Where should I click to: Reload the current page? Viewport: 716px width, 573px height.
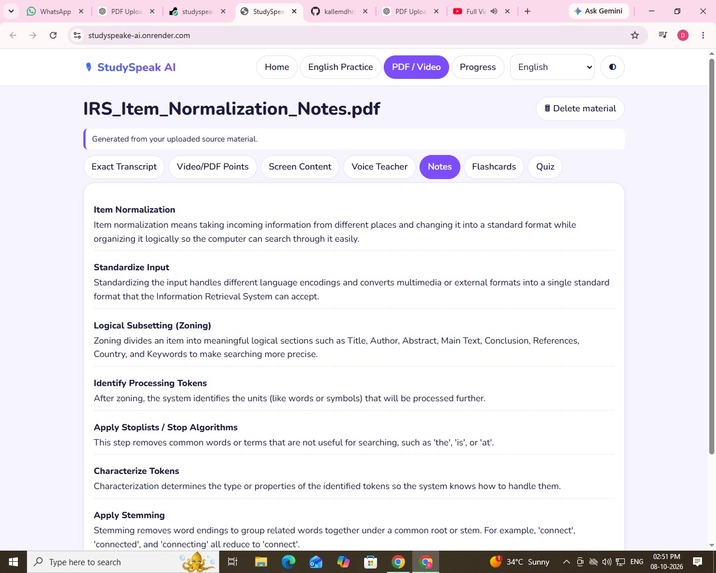point(53,35)
